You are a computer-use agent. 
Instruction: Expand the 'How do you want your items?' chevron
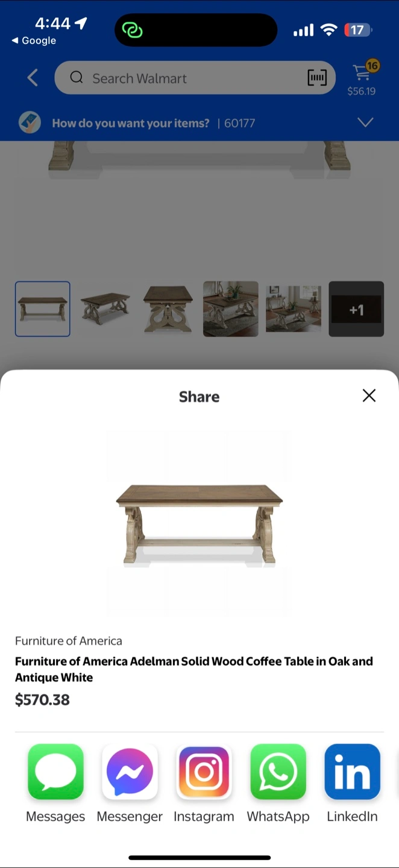pyautogui.click(x=365, y=122)
